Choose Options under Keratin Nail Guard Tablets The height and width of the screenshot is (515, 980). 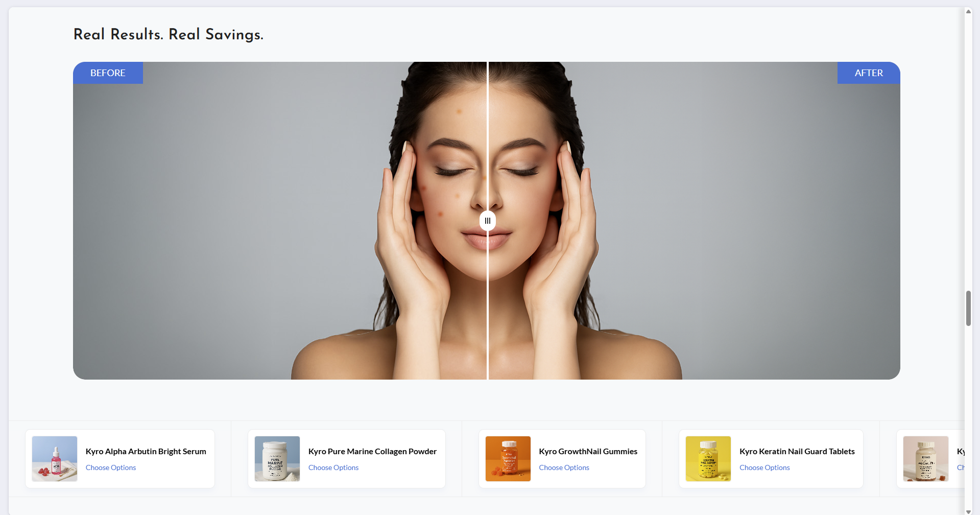[764, 467]
